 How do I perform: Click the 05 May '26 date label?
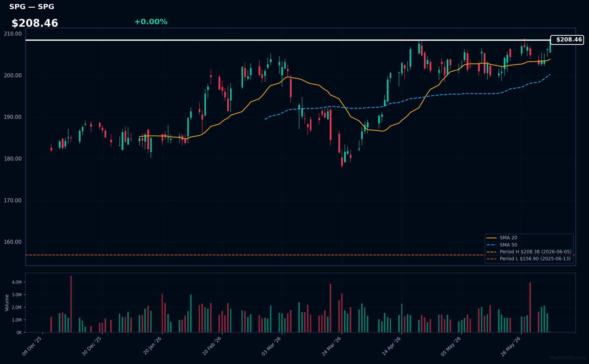click(x=451, y=346)
